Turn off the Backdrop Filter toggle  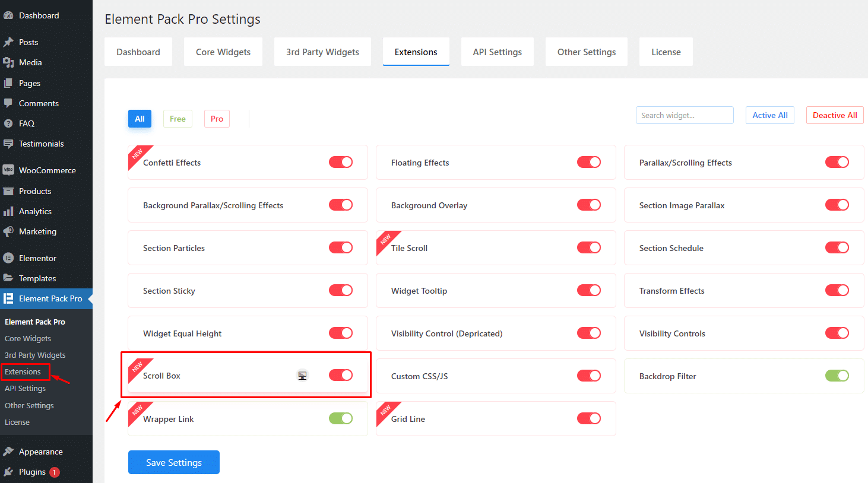837,376
